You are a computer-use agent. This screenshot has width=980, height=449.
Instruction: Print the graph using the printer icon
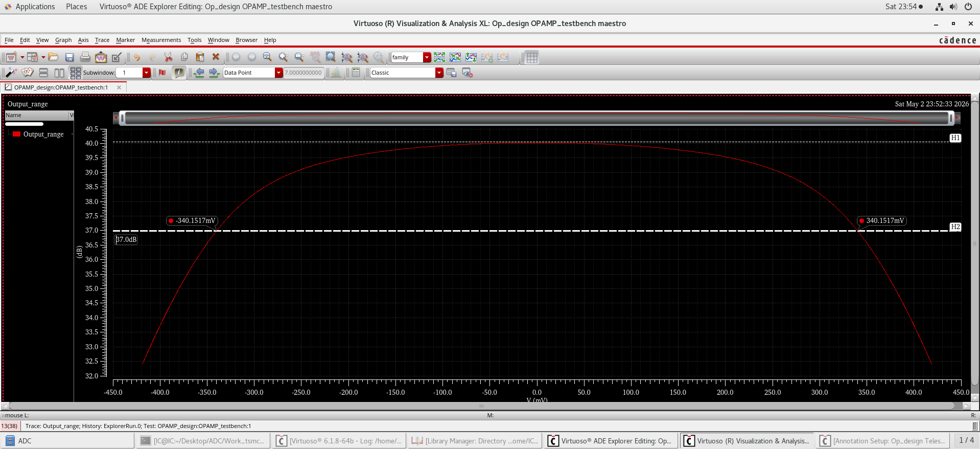[85, 57]
